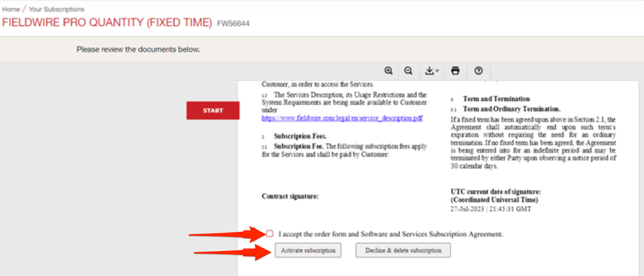Click the 'Term and Ordinary Termination' heading

pos(512,109)
